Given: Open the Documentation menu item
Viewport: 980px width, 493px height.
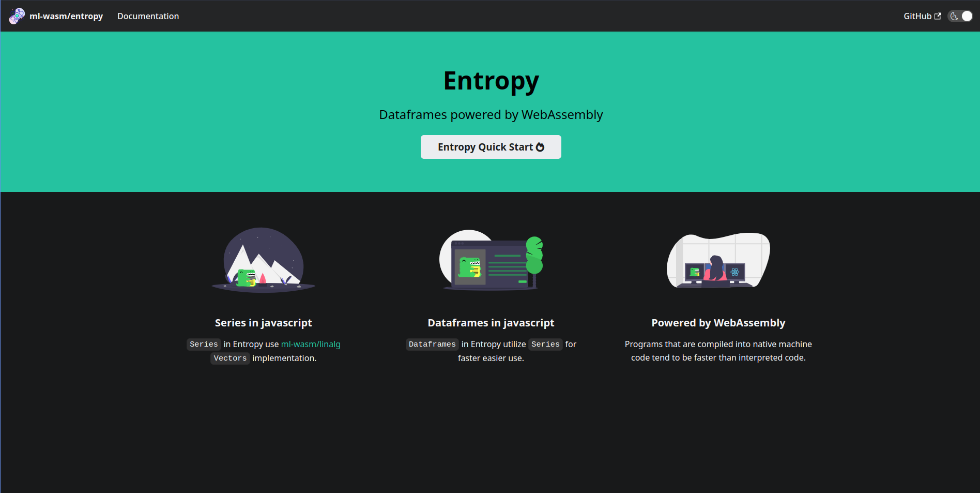Looking at the screenshot, I should click(148, 16).
